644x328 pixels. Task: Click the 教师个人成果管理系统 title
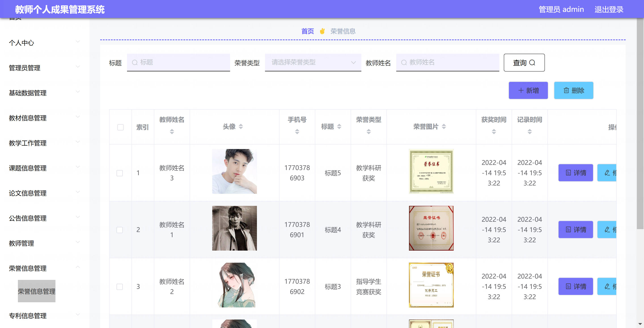click(x=60, y=9)
